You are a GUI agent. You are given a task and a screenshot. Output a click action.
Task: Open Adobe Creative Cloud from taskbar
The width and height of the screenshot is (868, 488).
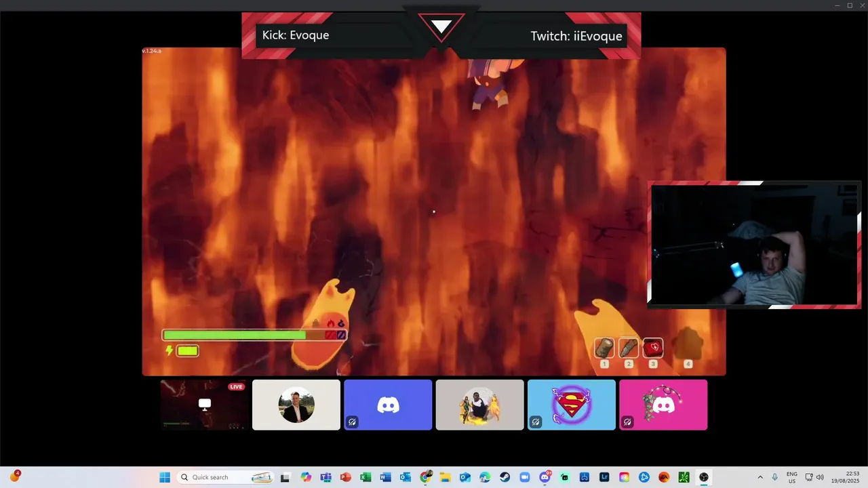tap(624, 477)
